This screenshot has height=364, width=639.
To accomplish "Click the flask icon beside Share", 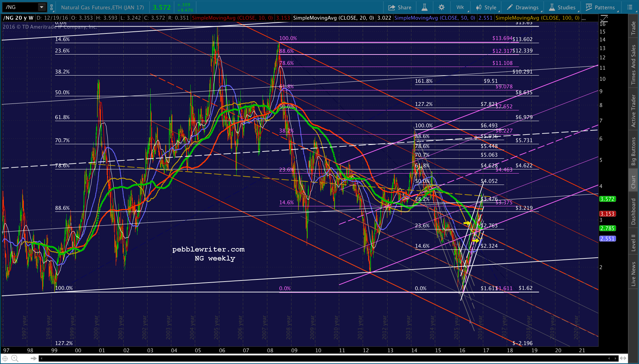I will coord(425,7).
